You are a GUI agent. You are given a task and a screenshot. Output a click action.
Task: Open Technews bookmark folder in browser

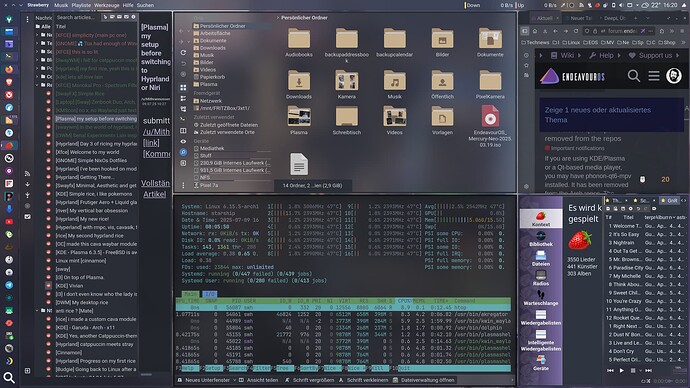[535, 43]
